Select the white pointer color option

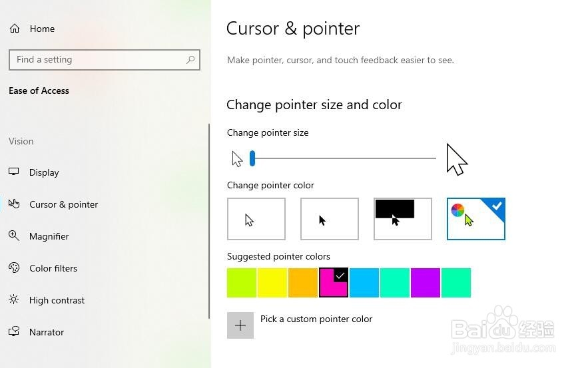pyautogui.click(x=256, y=219)
